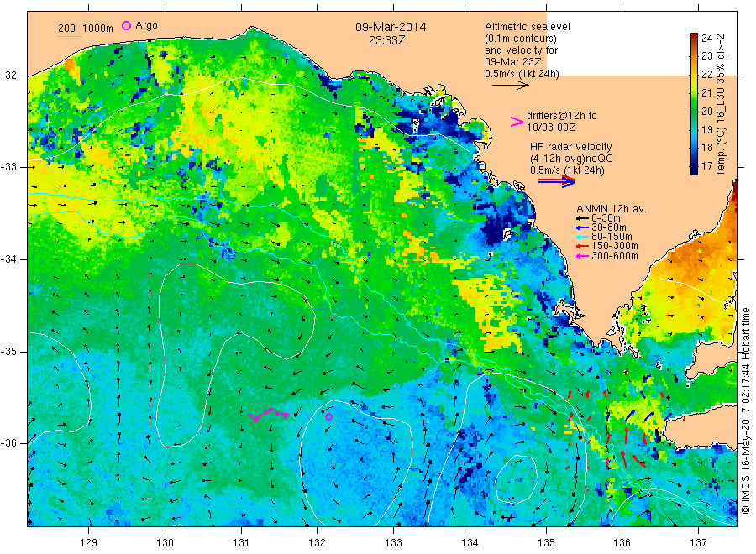756x554 pixels.
Task: Click the blue 30-80m ANMN arrow symbol
Action: click(582, 227)
